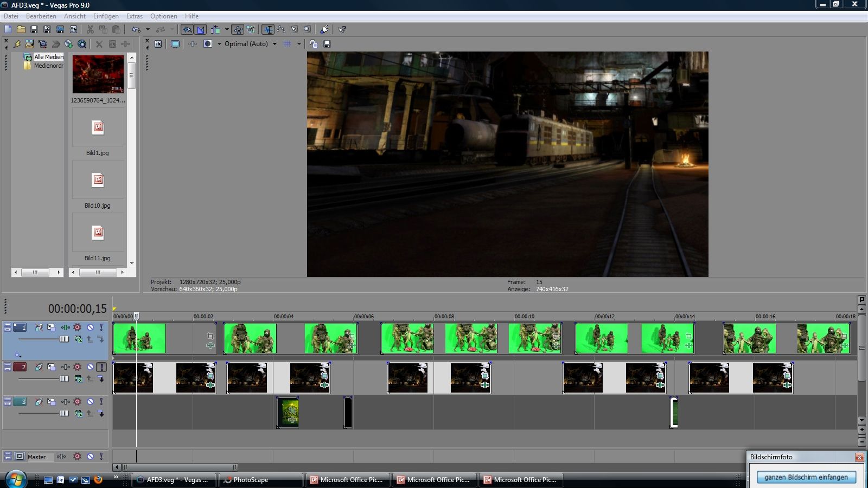
Task: Select the Bild10.jpg media thumbnail
Action: coord(98,181)
